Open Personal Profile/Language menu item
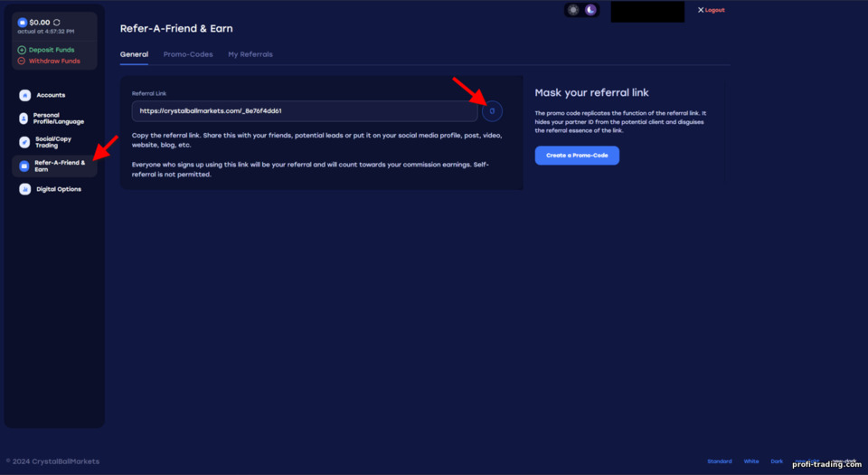The width and height of the screenshot is (868, 475). 58,119
